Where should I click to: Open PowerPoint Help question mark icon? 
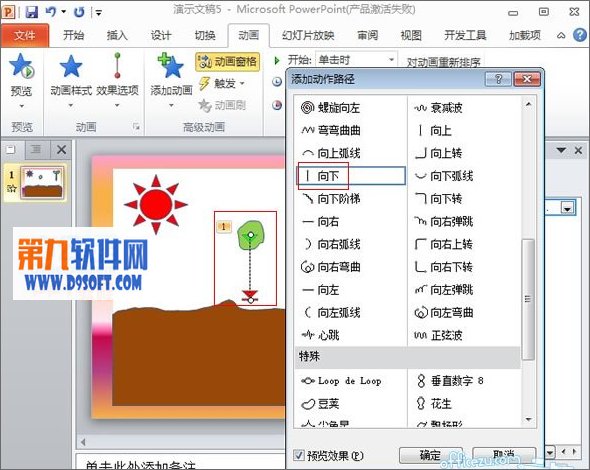(580, 35)
